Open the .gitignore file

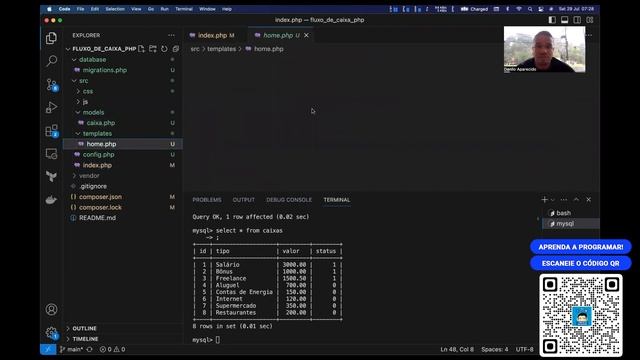93,186
